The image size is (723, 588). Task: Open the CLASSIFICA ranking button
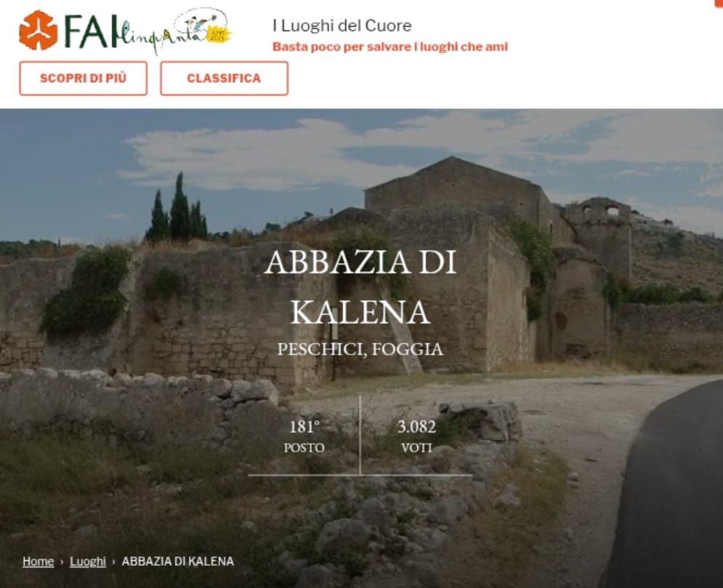(x=224, y=78)
